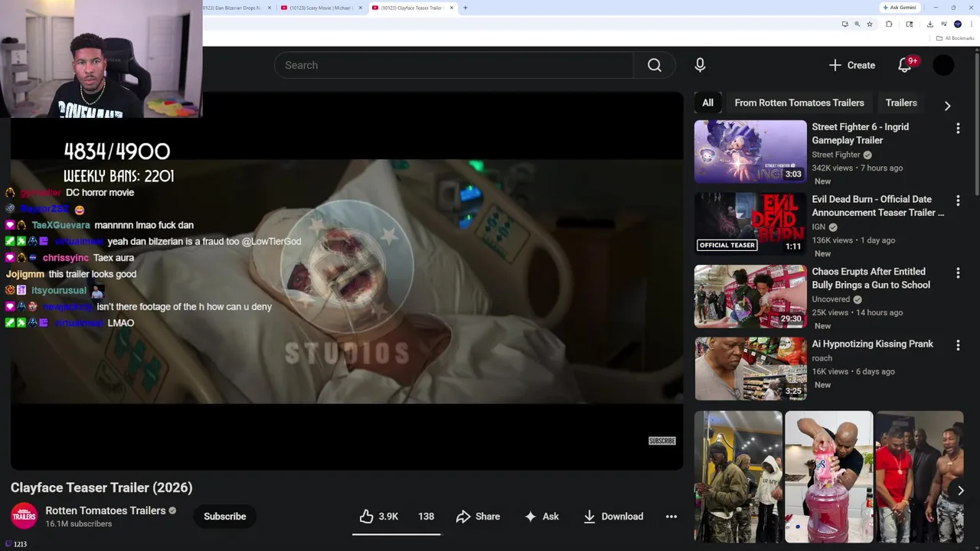Image resolution: width=980 pixels, height=551 pixels.
Task: Open Short with pink water jug
Action: pos(828,476)
